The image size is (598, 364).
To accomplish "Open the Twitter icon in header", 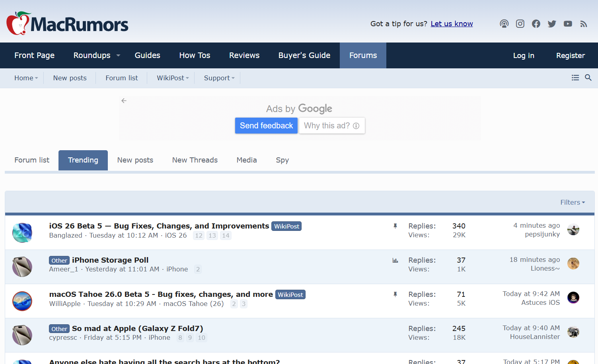I will pos(552,24).
